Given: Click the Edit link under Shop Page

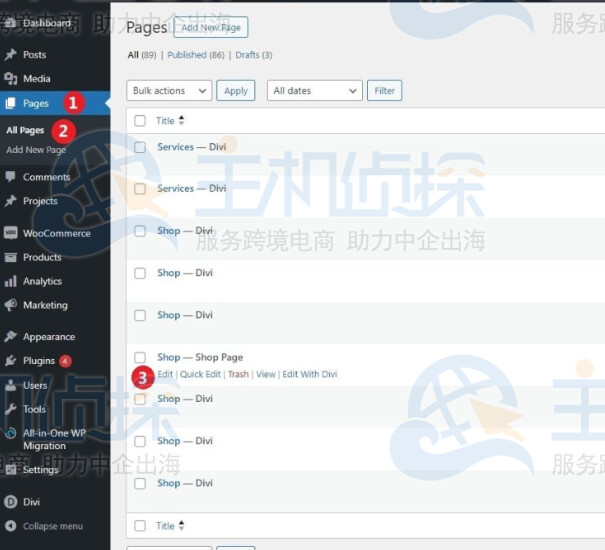Looking at the screenshot, I should point(165,374).
